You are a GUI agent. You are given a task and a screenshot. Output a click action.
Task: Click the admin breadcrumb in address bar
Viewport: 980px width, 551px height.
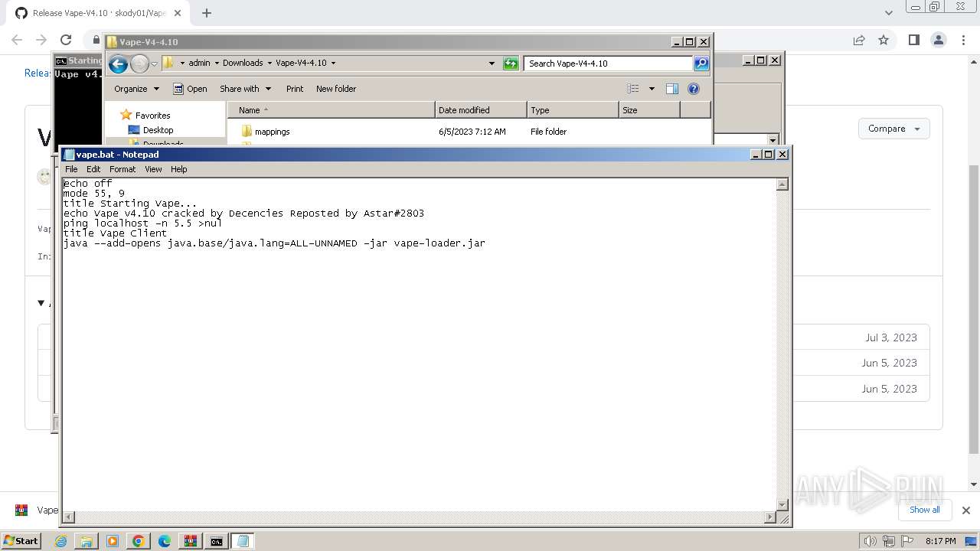pos(199,64)
